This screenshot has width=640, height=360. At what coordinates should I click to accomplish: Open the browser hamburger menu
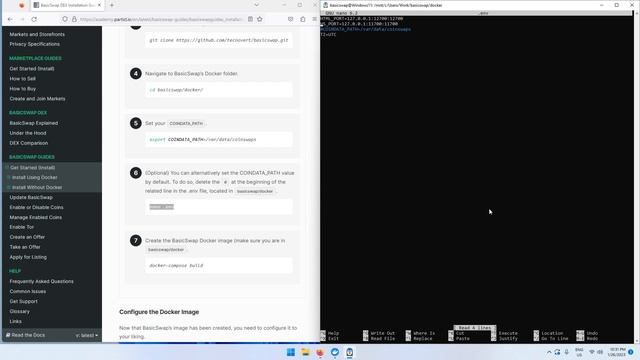pos(314,19)
